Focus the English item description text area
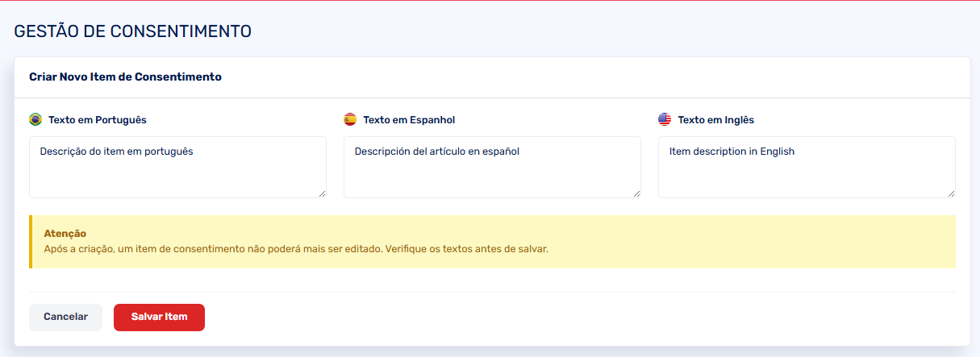The width and height of the screenshot is (980, 357). click(x=807, y=167)
